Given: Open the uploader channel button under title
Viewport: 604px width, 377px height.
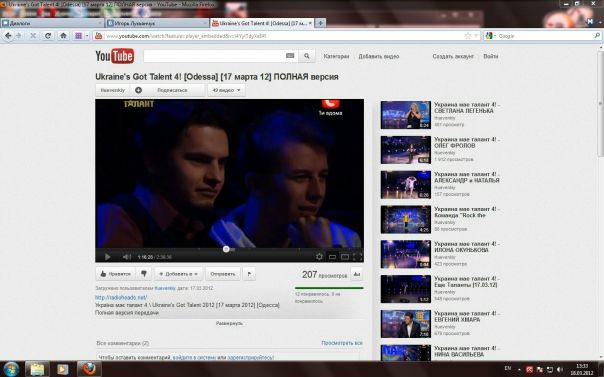Looking at the screenshot, I should (x=113, y=90).
